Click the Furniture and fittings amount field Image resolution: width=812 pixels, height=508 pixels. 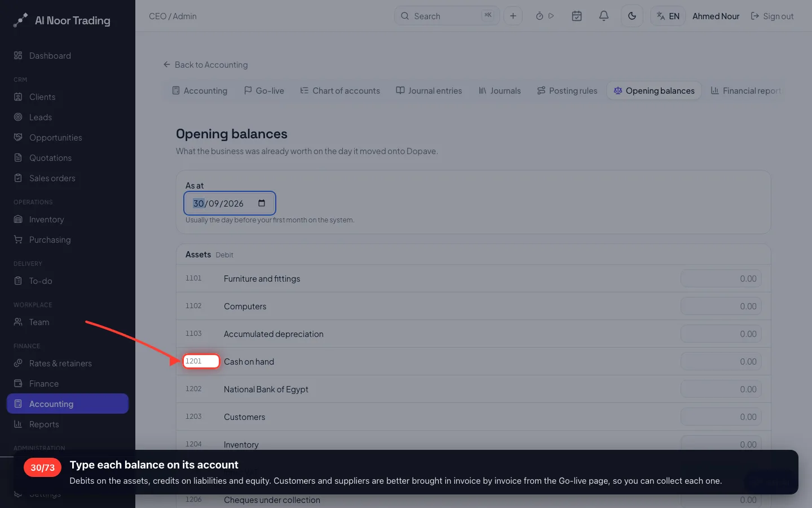tap(721, 278)
